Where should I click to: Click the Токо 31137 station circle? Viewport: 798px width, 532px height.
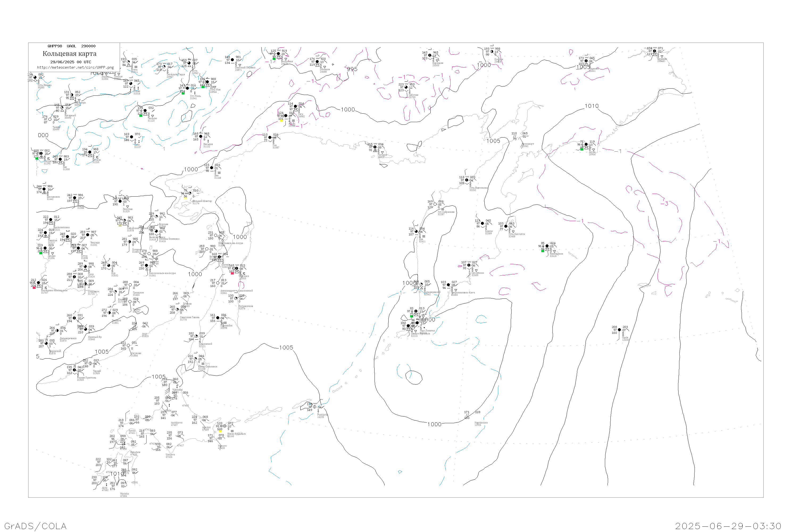[x=132, y=137]
